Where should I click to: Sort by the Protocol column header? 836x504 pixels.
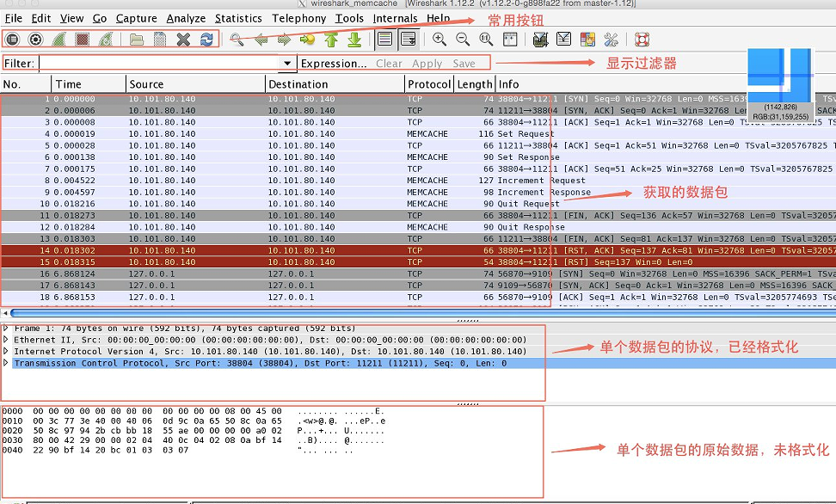point(429,84)
